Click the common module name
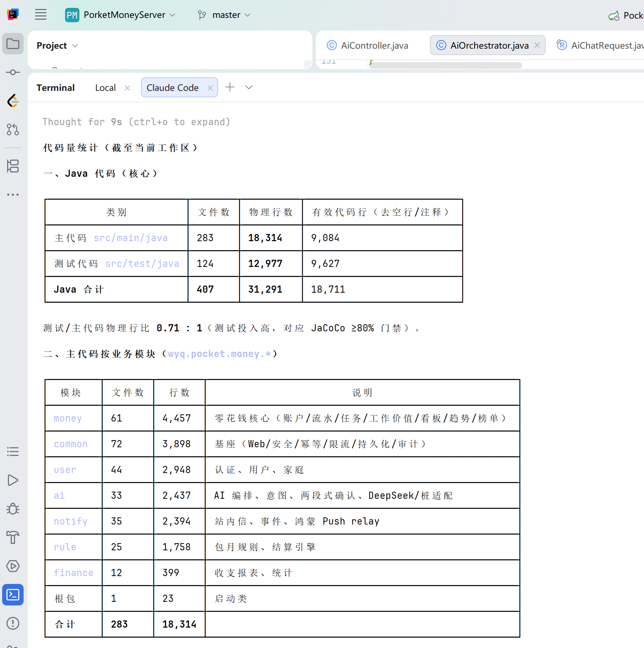The image size is (644, 648). tap(71, 444)
